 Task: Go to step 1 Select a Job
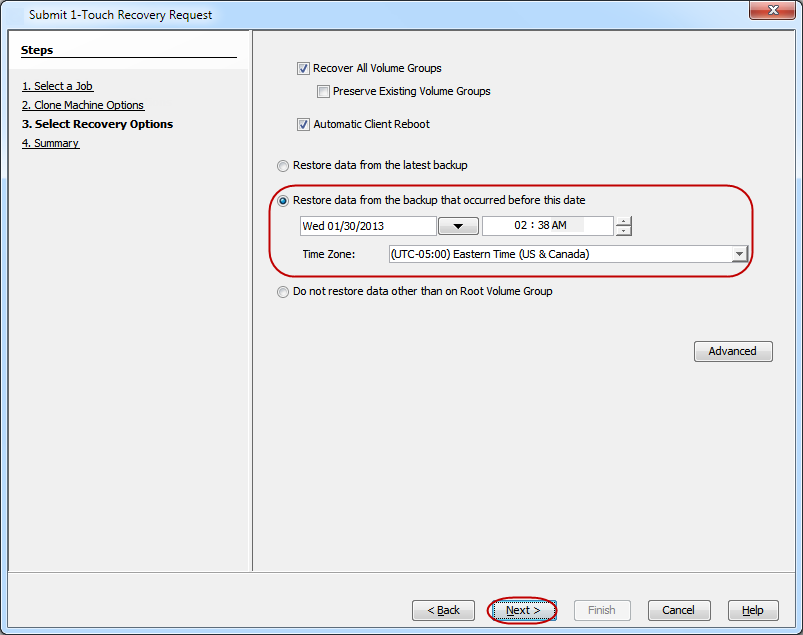pos(58,86)
